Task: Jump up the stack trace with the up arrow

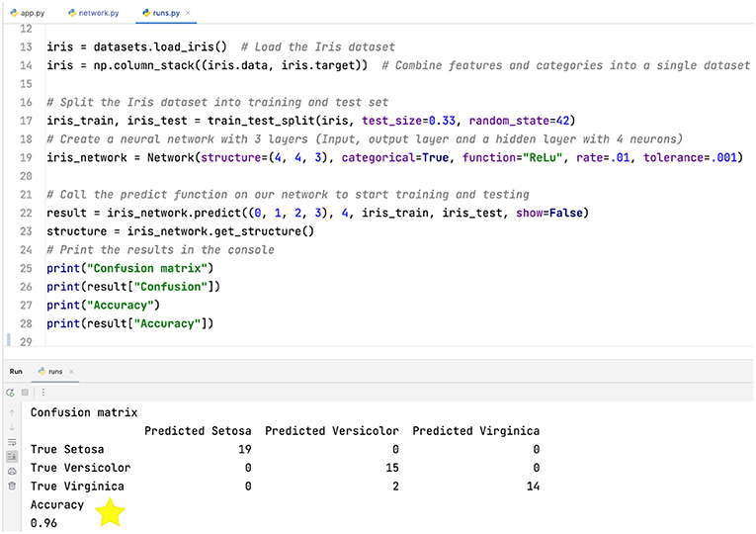Action: [12, 413]
